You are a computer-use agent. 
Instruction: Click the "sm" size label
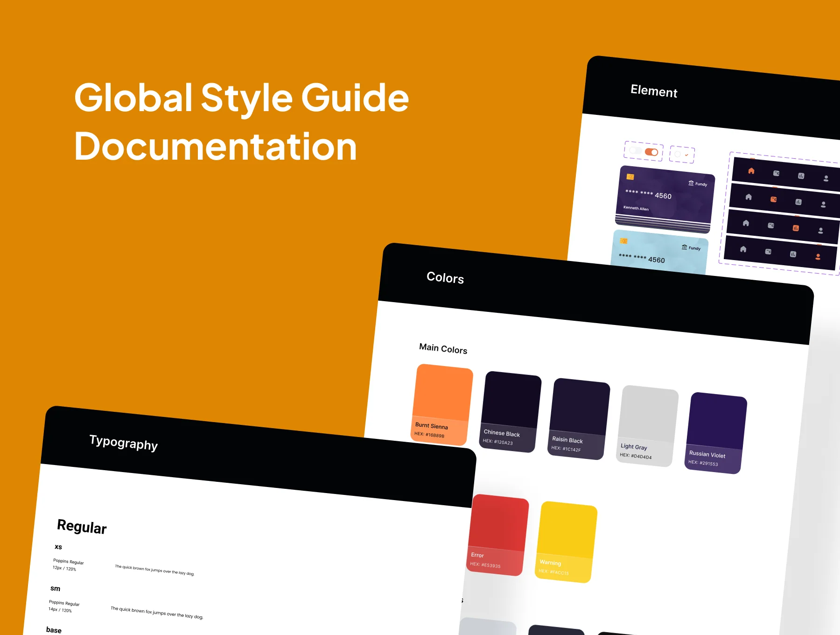55,588
